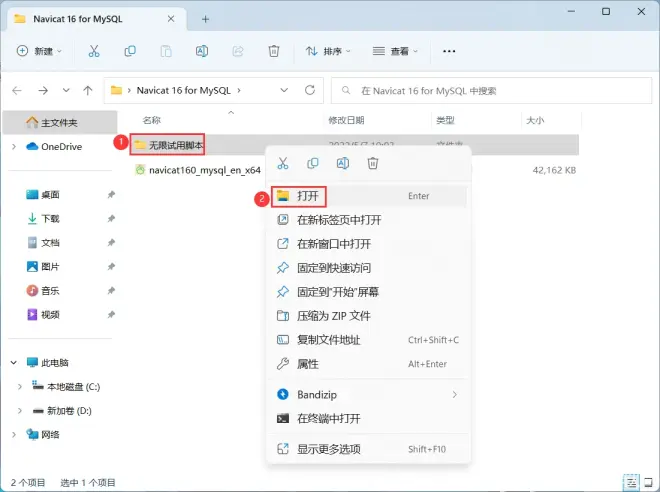This screenshot has width=660, height=492.
Task: Sort by 修改日期 column header
Action: pyautogui.click(x=346, y=120)
